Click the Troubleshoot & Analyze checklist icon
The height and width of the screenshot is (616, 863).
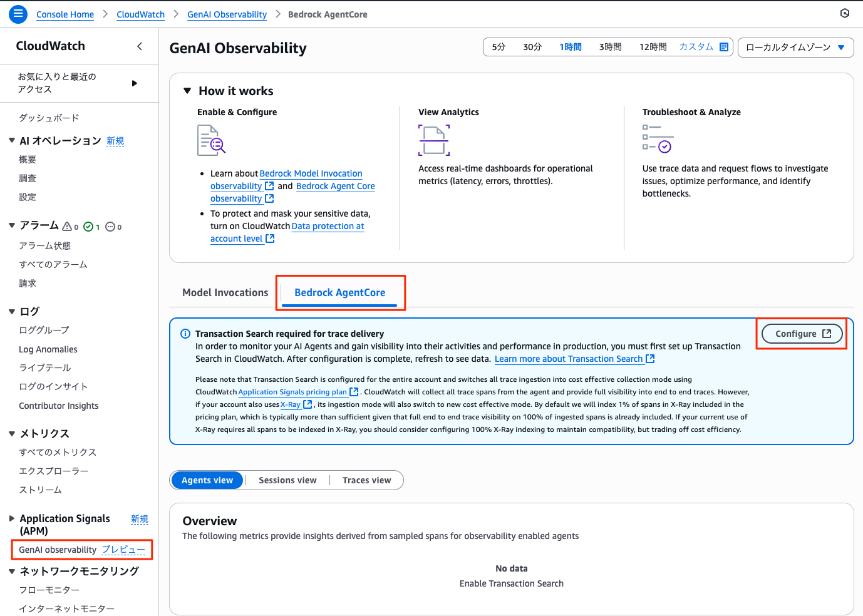(658, 138)
